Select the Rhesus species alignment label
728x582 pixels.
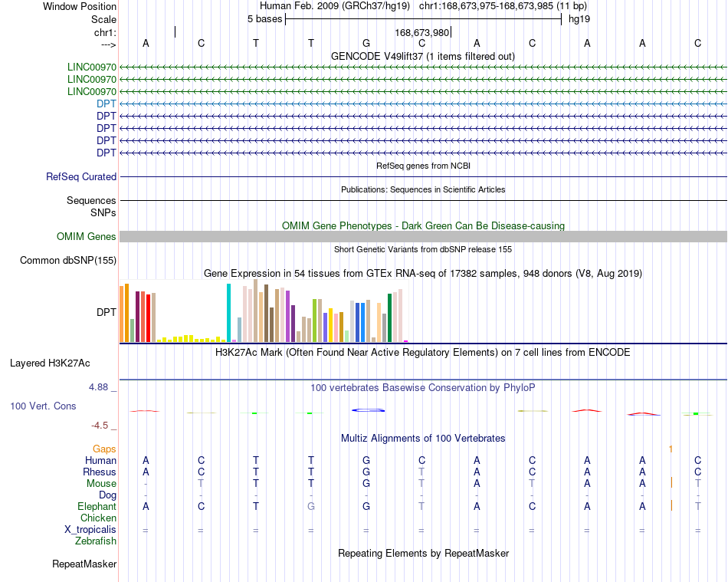[100, 472]
